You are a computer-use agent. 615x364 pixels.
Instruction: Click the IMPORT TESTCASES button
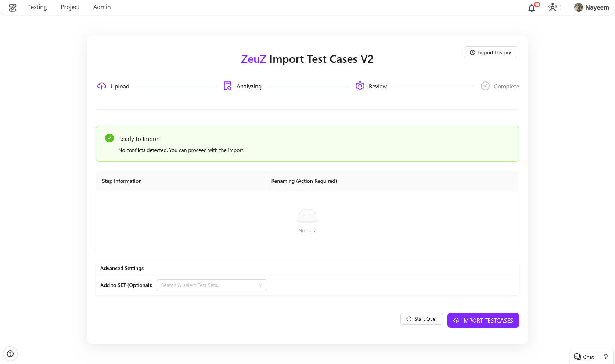point(483,320)
